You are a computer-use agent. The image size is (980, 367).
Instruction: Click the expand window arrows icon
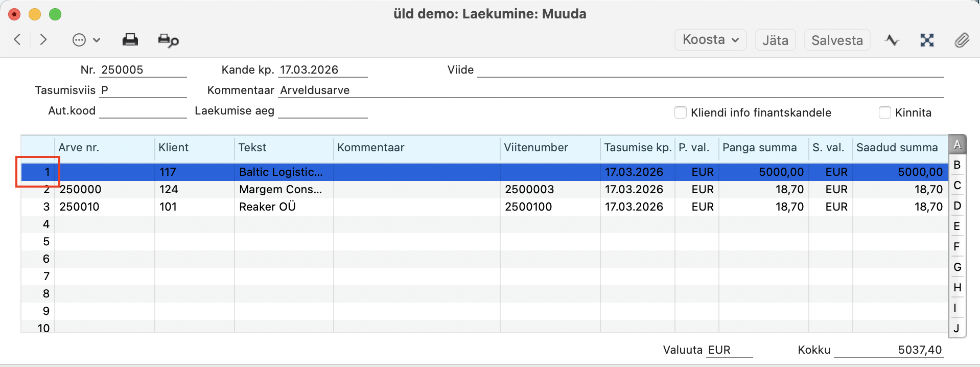pos(927,40)
